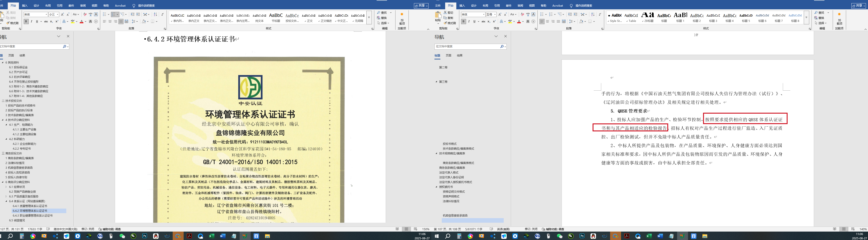Toggle italic in the left Word window
The width and height of the screenshot is (868, 240).
click(x=32, y=22)
